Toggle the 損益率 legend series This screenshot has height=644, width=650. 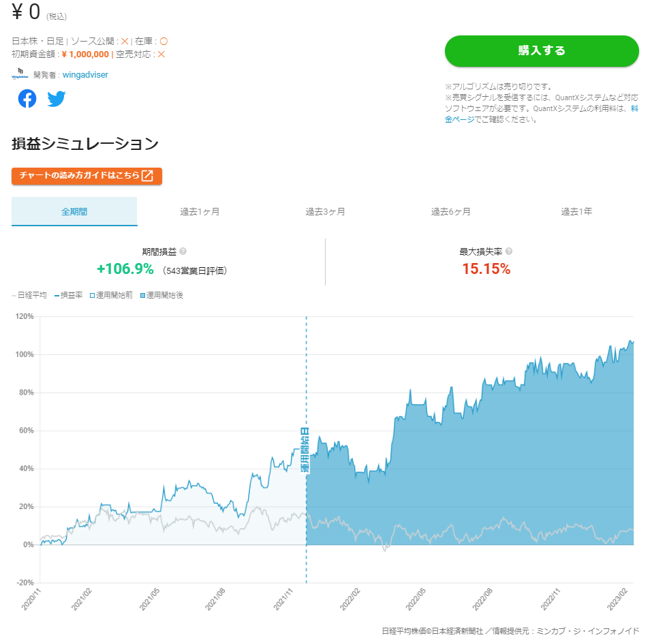pos(69,295)
